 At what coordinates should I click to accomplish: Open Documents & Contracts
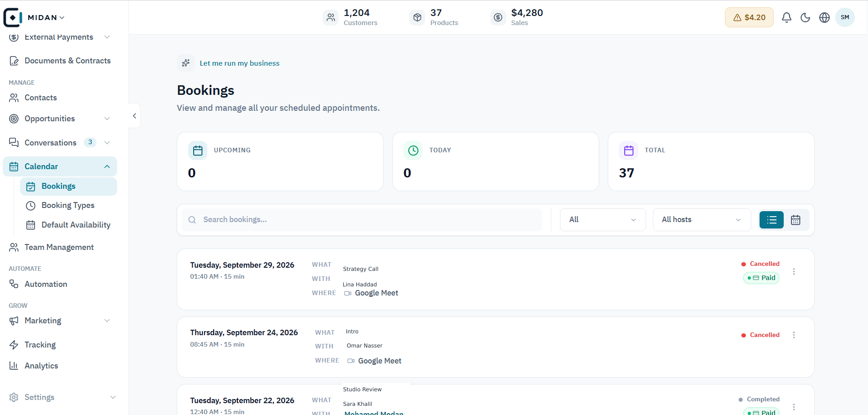coord(60,61)
